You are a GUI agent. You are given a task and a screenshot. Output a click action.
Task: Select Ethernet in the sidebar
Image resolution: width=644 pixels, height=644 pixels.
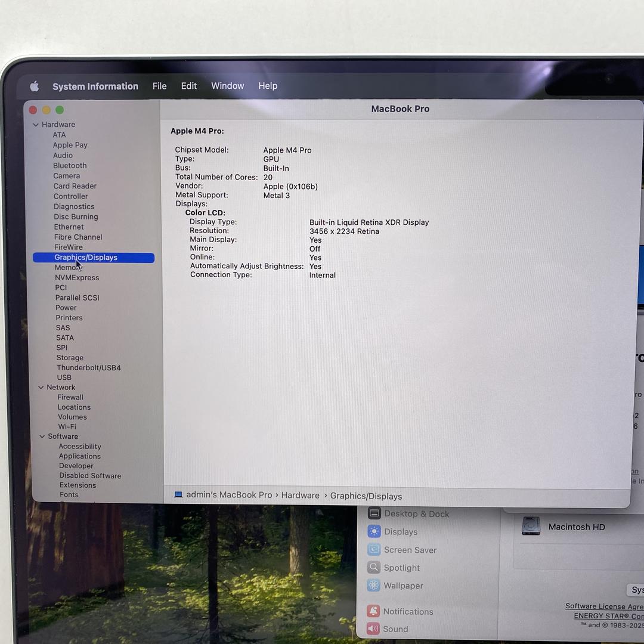coord(69,227)
